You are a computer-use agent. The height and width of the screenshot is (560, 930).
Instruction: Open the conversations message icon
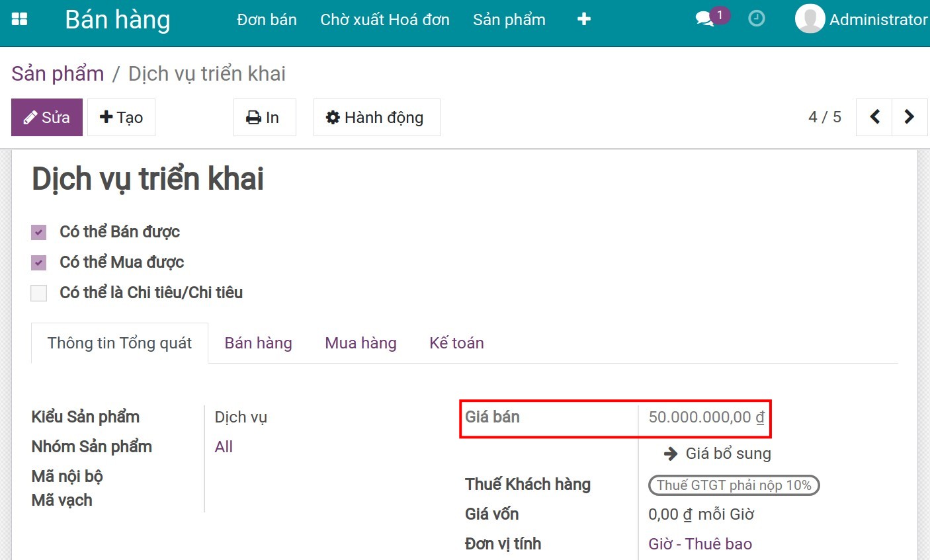[705, 19]
